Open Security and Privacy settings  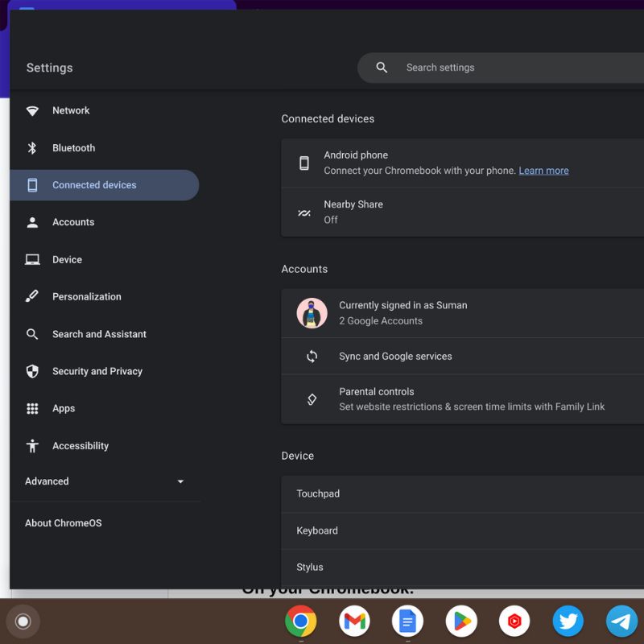point(105,371)
